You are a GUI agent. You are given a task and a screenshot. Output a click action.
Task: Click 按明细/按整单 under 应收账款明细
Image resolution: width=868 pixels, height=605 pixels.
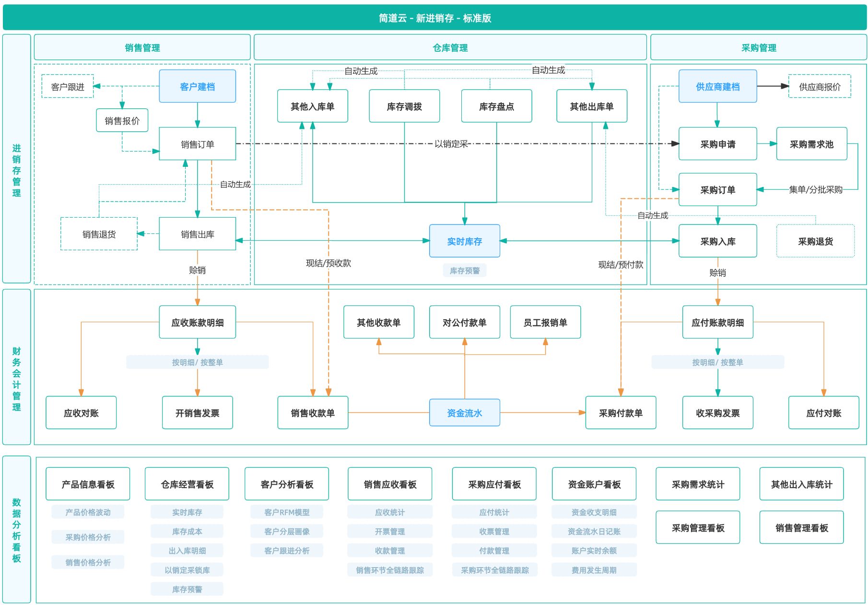tap(197, 362)
